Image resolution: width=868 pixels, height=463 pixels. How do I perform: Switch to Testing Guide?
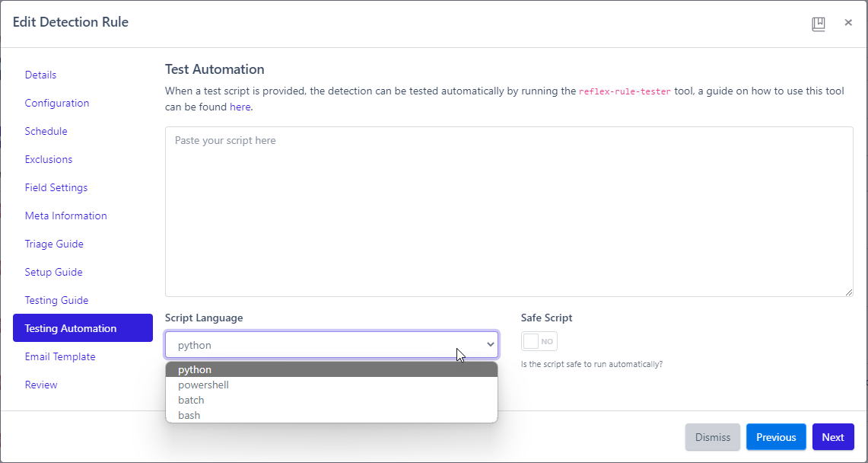click(x=56, y=300)
